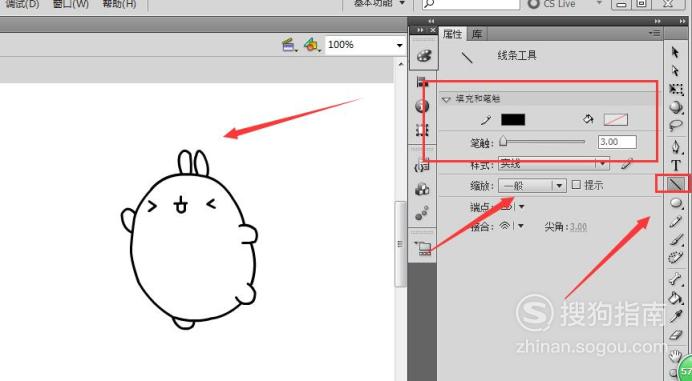Open the 100% zoom dropdown
692x381 pixels.
pos(365,45)
